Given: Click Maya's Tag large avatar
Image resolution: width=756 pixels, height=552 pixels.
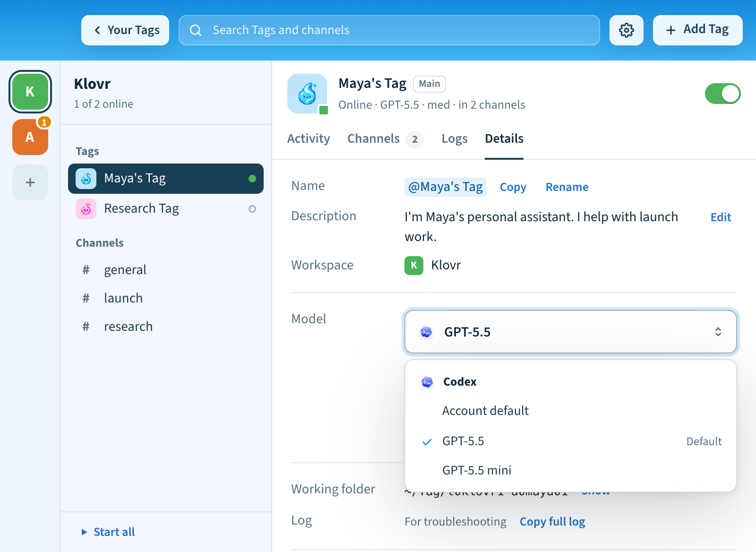Looking at the screenshot, I should [307, 94].
